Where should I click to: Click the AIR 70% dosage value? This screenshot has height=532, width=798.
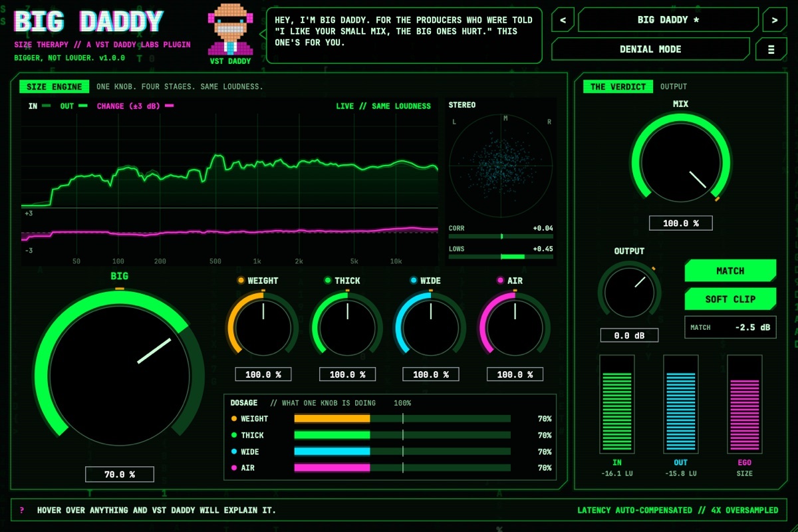pyautogui.click(x=545, y=468)
